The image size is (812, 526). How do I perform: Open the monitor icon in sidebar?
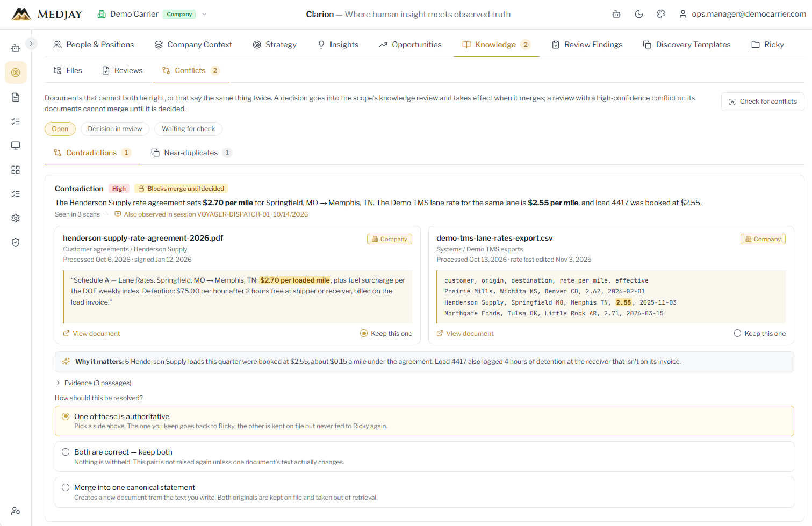(x=16, y=146)
